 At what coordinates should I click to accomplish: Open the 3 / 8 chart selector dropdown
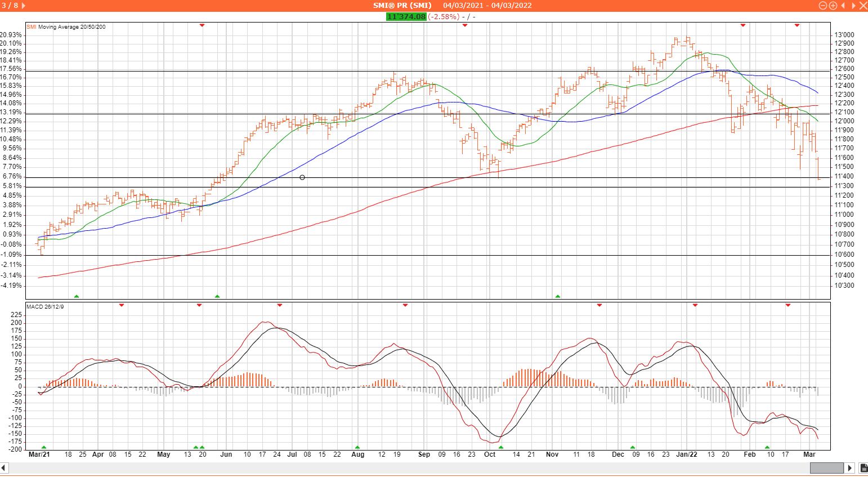23,6
